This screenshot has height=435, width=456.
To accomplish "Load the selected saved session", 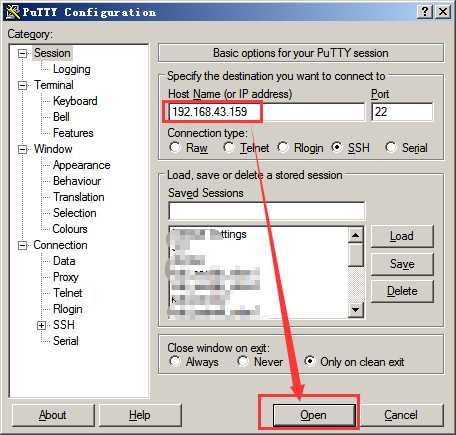I will (x=402, y=236).
